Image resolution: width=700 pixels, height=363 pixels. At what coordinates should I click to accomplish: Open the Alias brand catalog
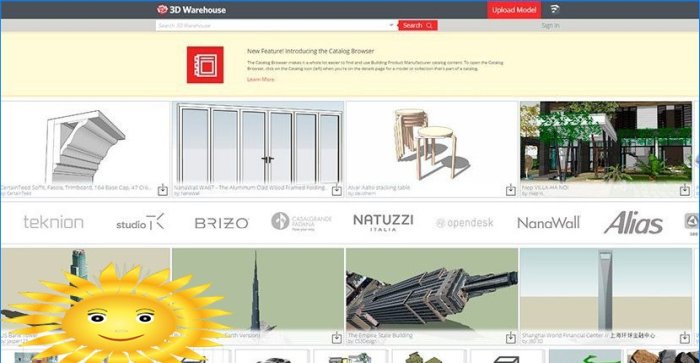pos(633,223)
